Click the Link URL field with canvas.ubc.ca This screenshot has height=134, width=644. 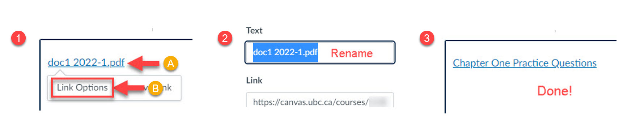[320, 101]
